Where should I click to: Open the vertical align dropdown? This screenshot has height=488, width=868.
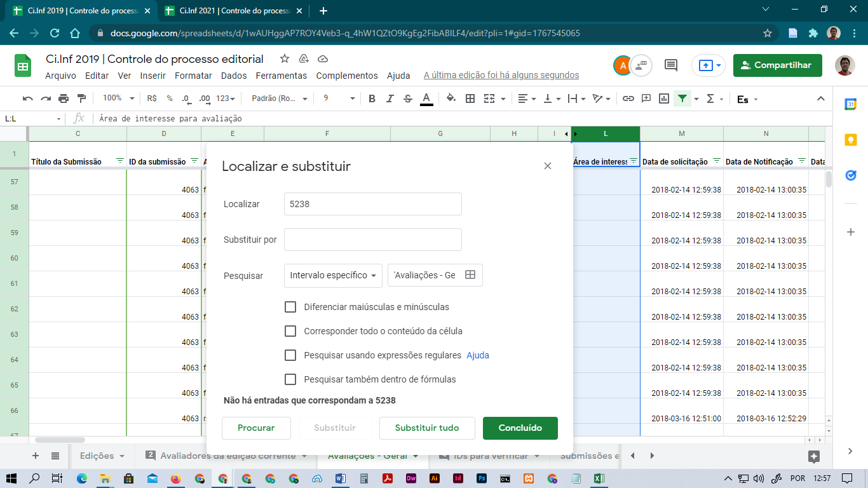click(553, 98)
